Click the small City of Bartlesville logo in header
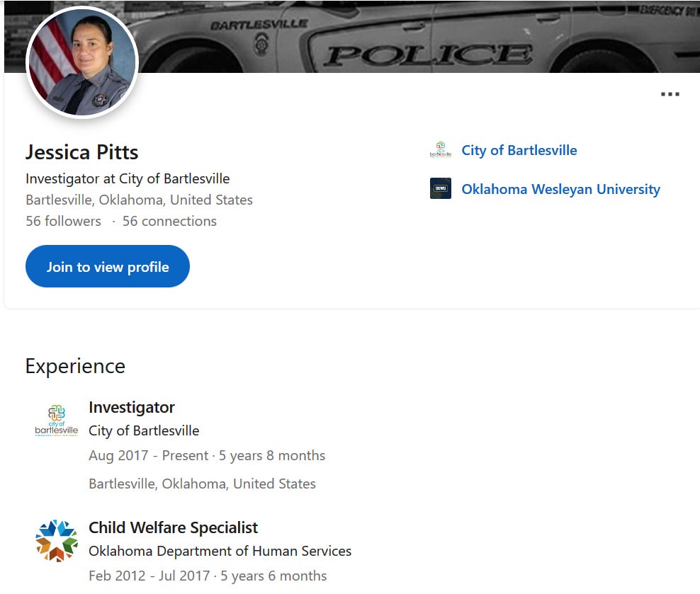This screenshot has width=700, height=594. [x=441, y=150]
